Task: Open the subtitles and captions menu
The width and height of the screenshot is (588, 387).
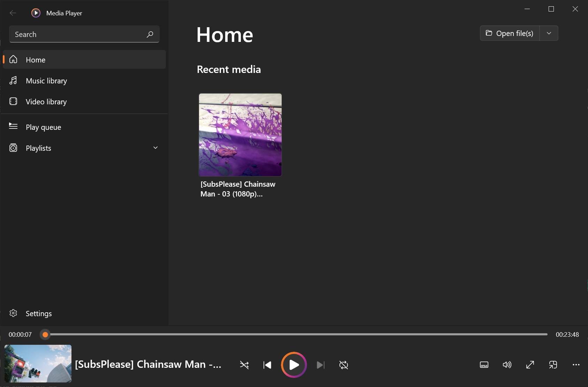Action: click(484, 365)
